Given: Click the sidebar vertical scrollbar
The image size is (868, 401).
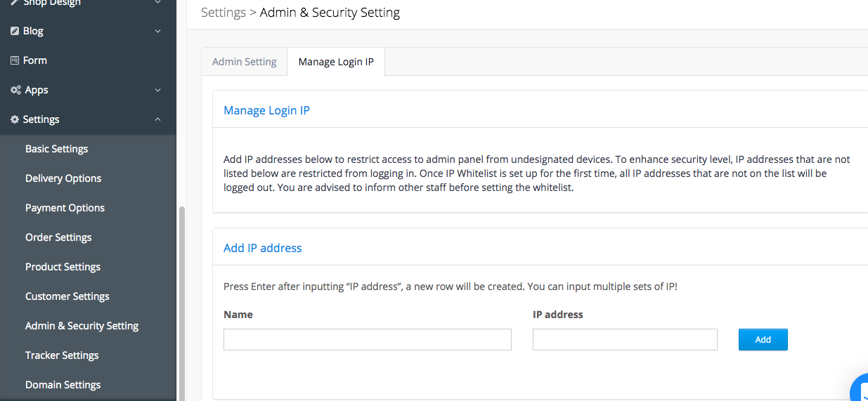Looking at the screenshot, I should click(183, 303).
